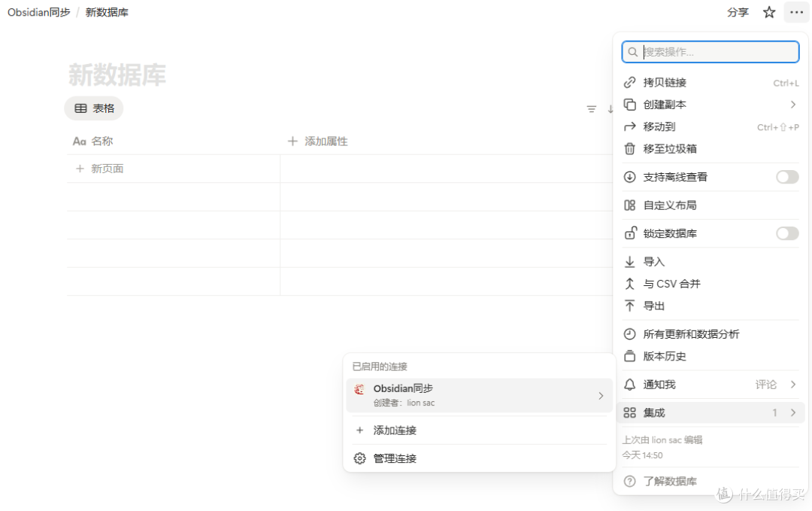Click the star favorite icon

pyautogui.click(x=769, y=12)
